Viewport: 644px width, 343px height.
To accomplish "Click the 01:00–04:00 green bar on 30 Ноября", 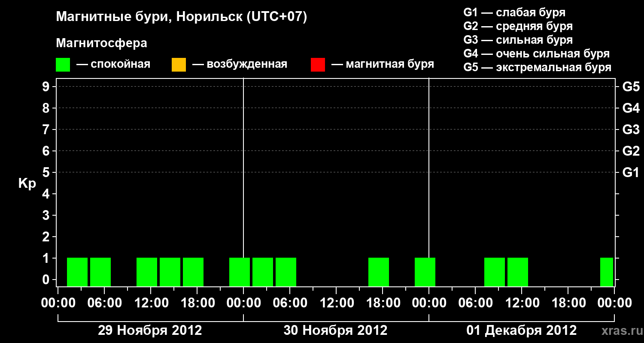I will 263,272.
